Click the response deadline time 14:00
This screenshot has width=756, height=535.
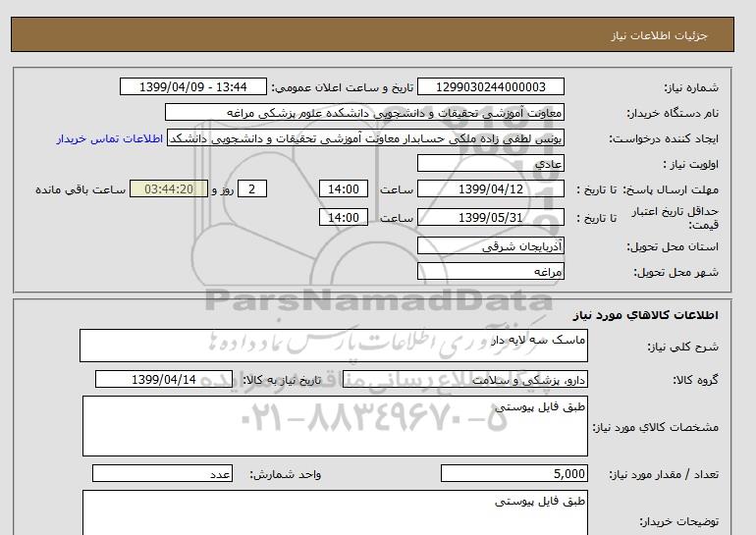tap(344, 188)
